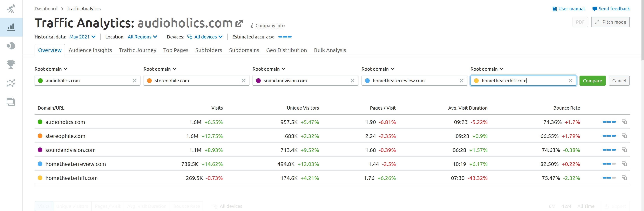Click devices icon in audioholics.com row
The image size is (644, 211).
click(624, 122)
